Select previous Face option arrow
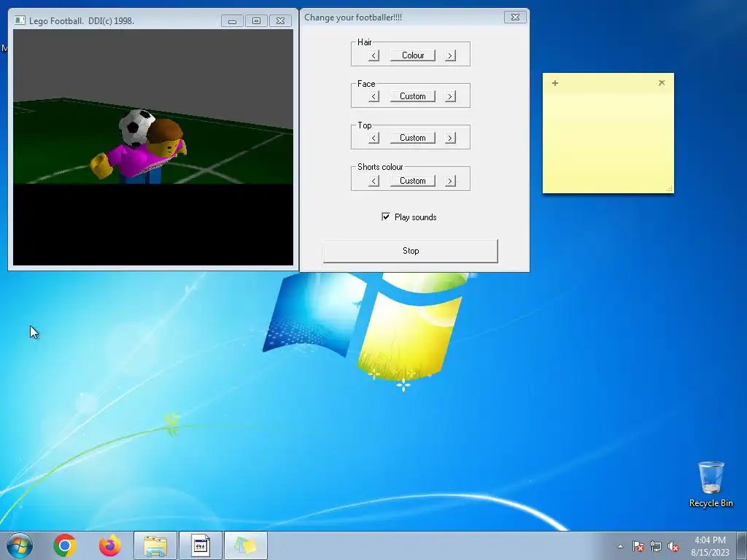747x560 pixels. (x=374, y=97)
